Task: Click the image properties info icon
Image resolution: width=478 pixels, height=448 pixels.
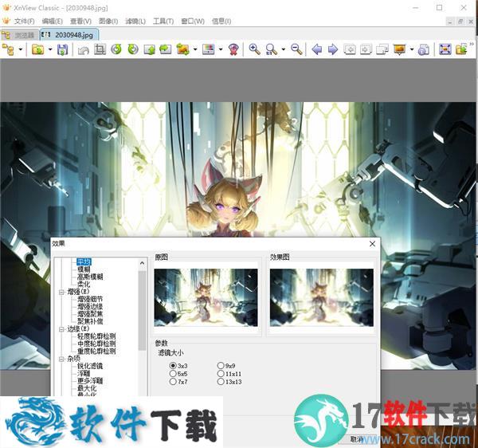Action: 424,49
